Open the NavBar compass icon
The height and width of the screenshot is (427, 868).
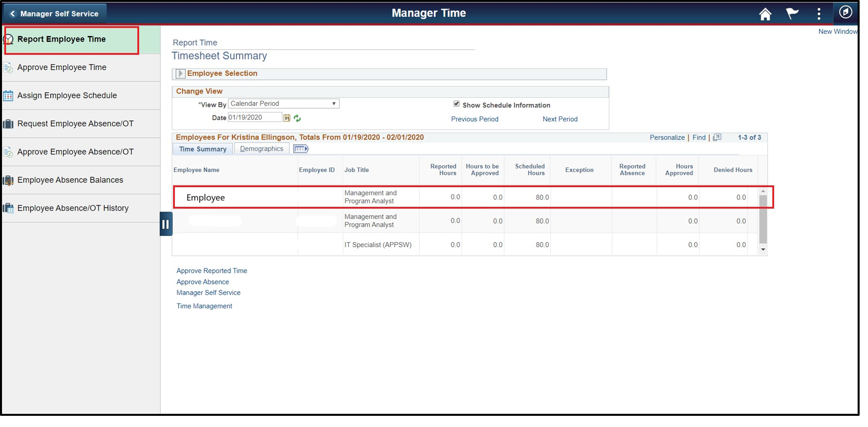click(x=845, y=13)
